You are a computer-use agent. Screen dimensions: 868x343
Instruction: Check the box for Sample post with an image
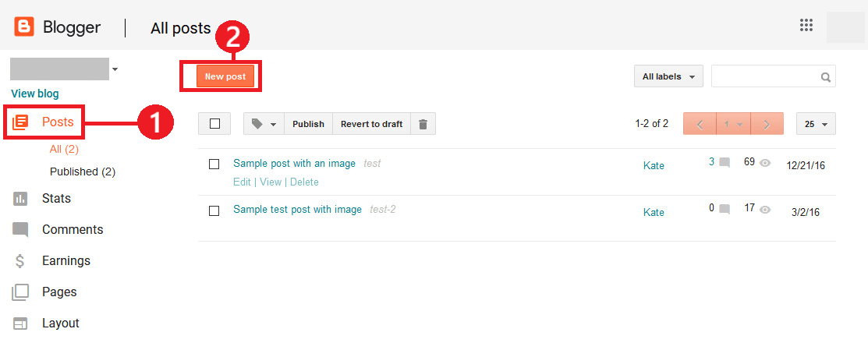click(x=214, y=164)
